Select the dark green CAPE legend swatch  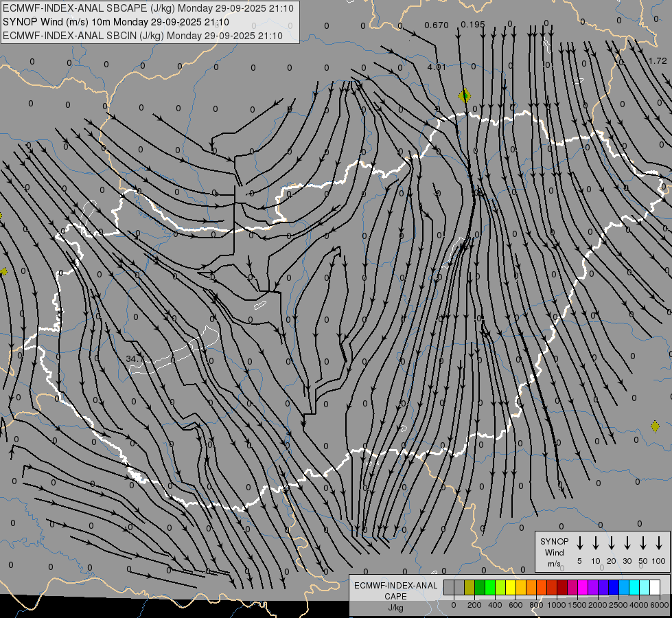pos(480,587)
